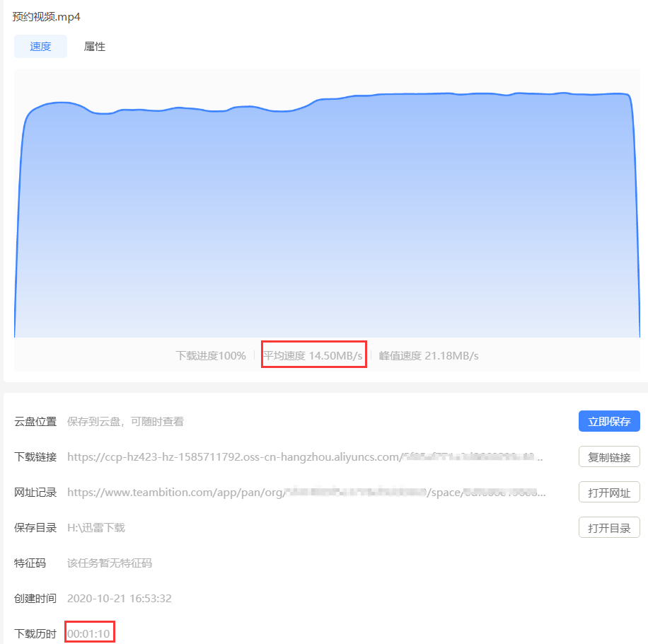The height and width of the screenshot is (644, 648).
Task: Click the 打开网址 button
Action: 609,492
